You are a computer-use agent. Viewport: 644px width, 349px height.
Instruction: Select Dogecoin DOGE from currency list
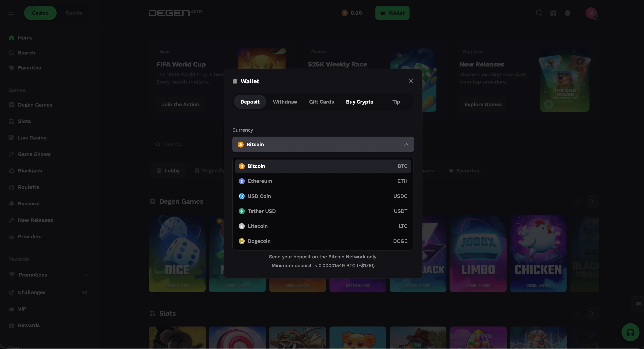click(x=323, y=241)
